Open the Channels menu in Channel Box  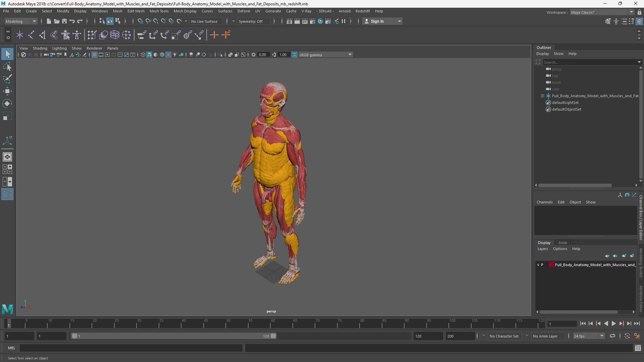pyautogui.click(x=544, y=202)
